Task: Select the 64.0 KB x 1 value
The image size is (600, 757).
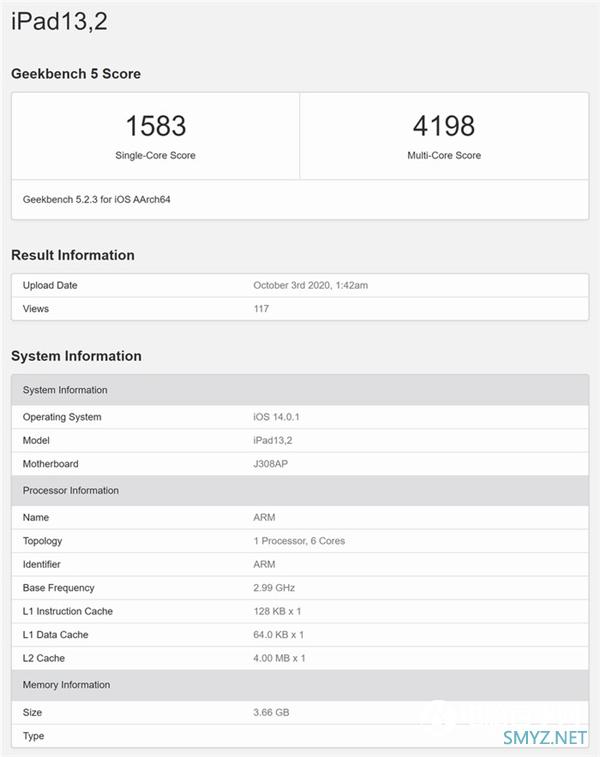Action: pos(279,635)
